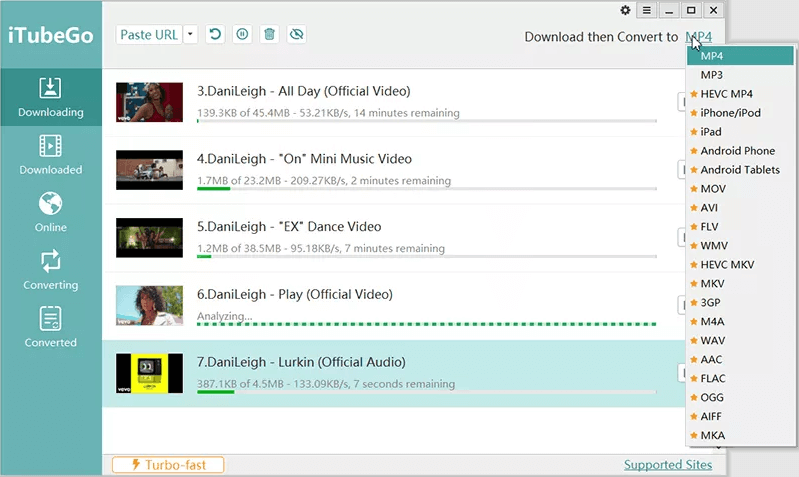This screenshot has height=477, width=799.
Task: Choose HEVC MKV format
Action: pos(740,264)
